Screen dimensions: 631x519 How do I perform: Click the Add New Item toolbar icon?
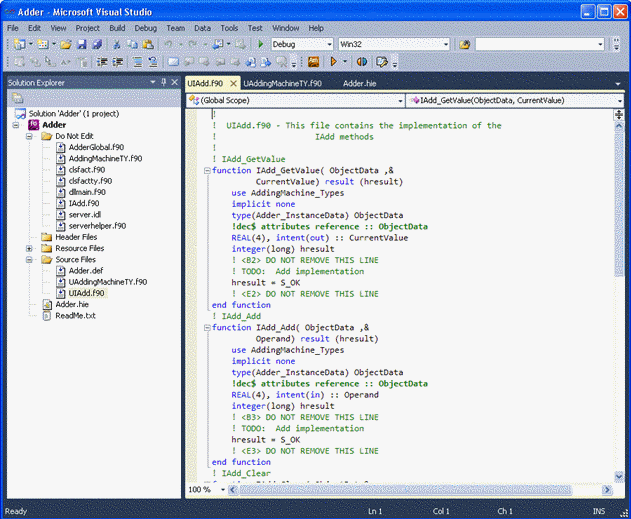(42, 44)
